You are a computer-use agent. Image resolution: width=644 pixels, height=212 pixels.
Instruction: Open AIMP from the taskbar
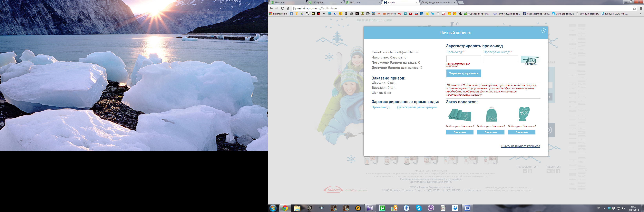point(358,208)
